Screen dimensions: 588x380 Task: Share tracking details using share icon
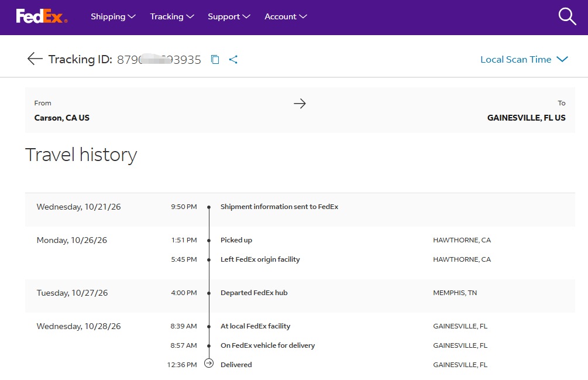233,59
